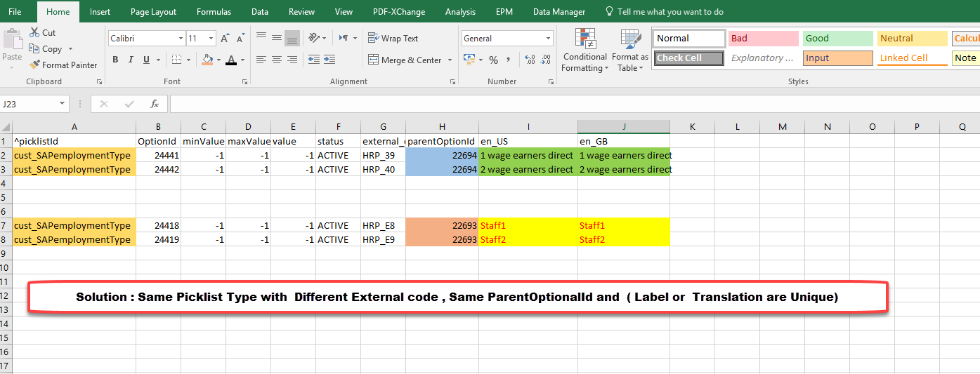Open Conditional Formatting menu
This screenshot has height=374, width=980.
pos(584,51)
